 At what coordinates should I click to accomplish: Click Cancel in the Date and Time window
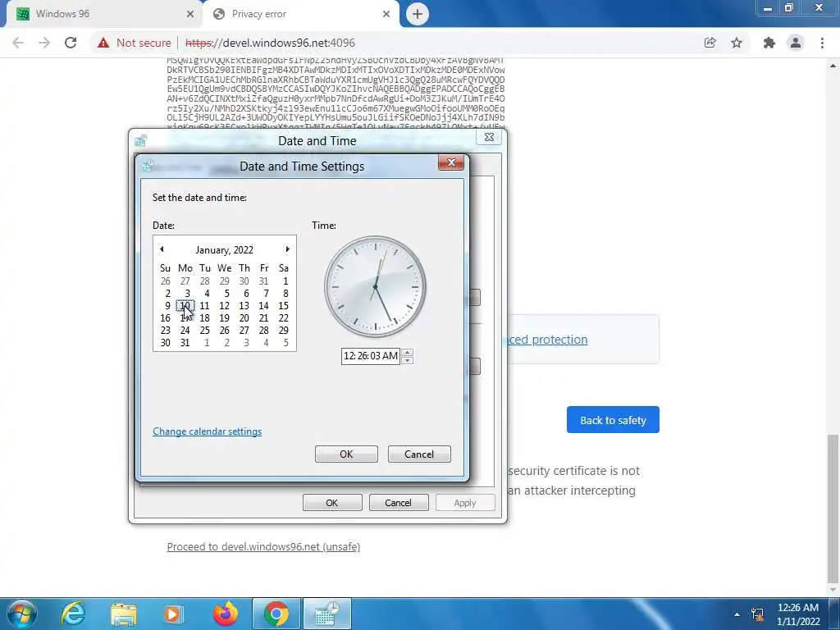398,503
